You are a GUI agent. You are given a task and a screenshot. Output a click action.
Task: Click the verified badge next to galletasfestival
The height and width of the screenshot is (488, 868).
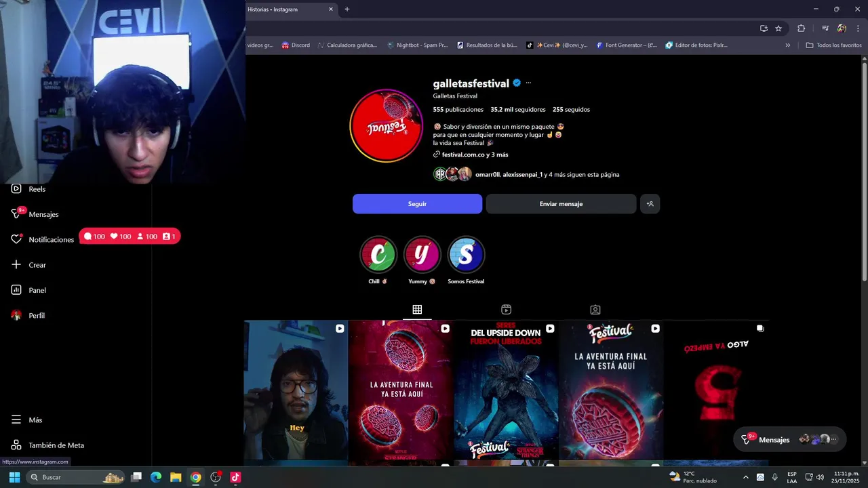coord(517,83)
